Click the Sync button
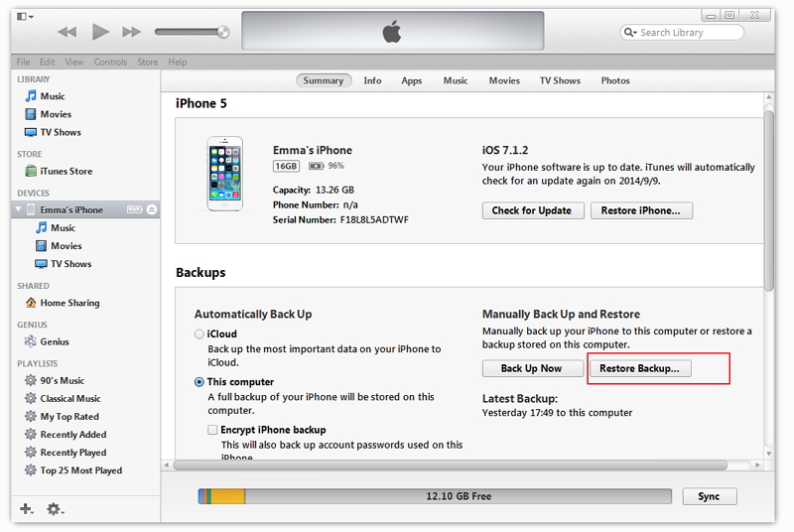Screen dimensions: 794x532 click(x=709, y=496)
